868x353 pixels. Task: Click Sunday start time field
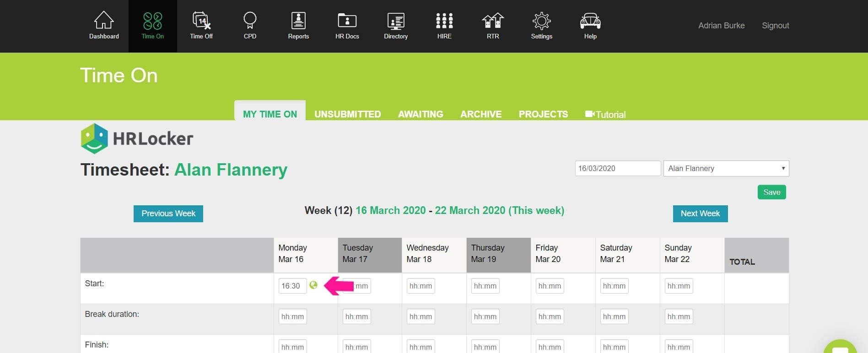coord(679,286)
